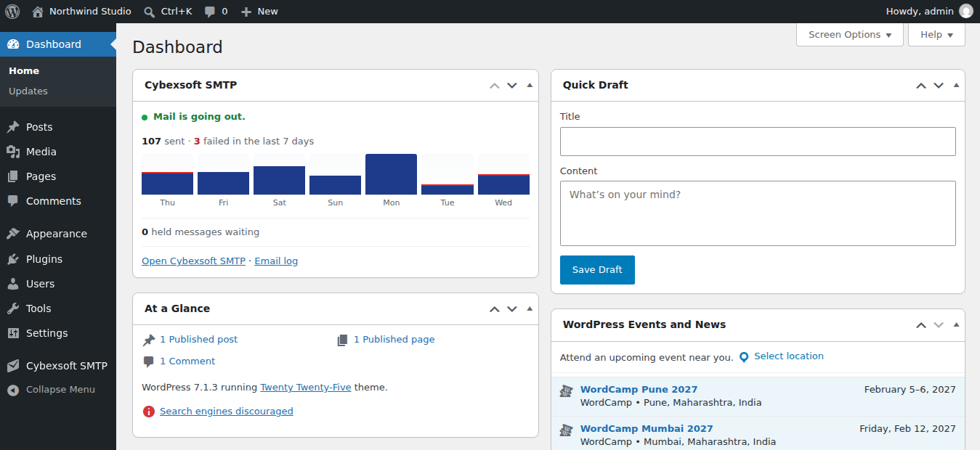The height and width of the screenshot is (450, 980).
Task: Go to Media in the sidebar
Action: [x=41, y=152]
